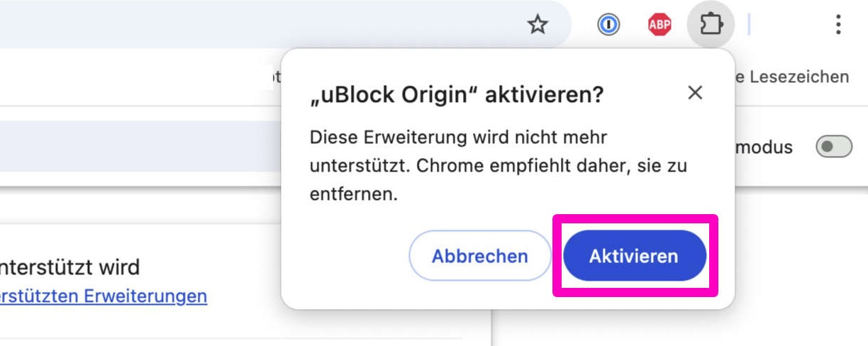Screen dimensions: 868x346
Task: Open the 1Password extension icon
Action: 608,26
